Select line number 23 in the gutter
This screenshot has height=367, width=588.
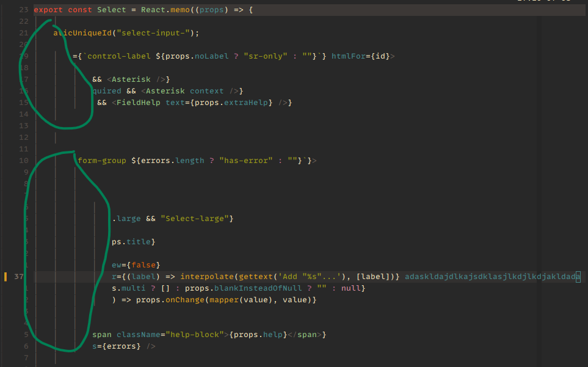click(x=23, y=9)
